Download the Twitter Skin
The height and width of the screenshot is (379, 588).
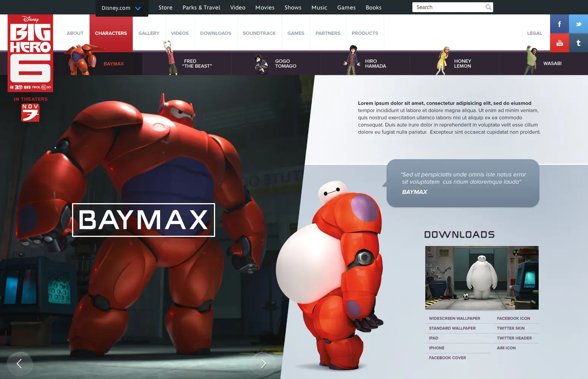point(511,328)
